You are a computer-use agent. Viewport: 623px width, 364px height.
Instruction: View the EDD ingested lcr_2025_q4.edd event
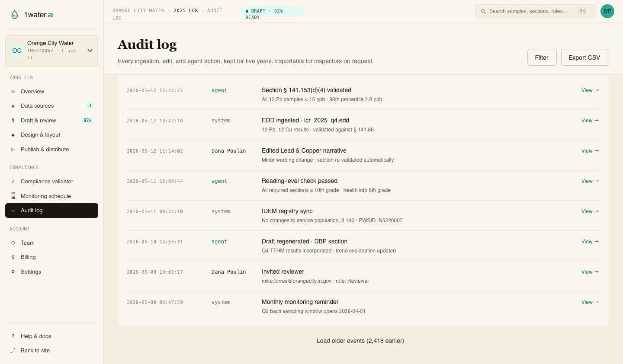(x=590, y=121)
